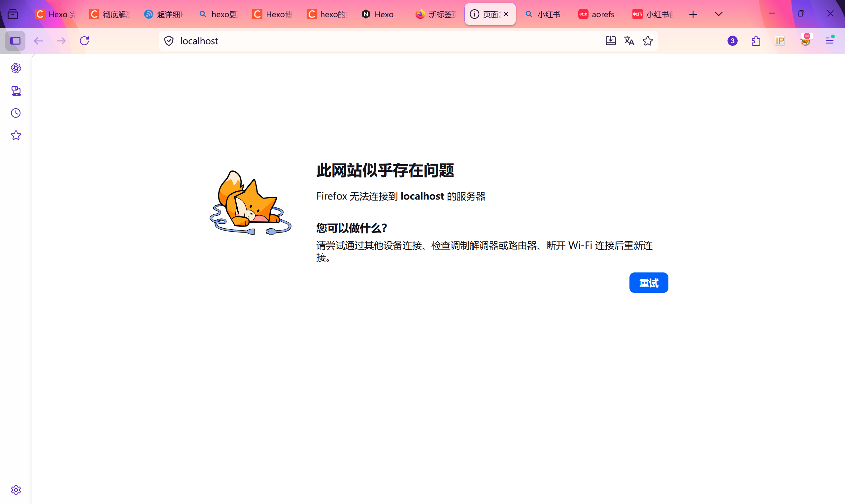
Task: Switch to the '超详细' tab
Action: [164, 14]
